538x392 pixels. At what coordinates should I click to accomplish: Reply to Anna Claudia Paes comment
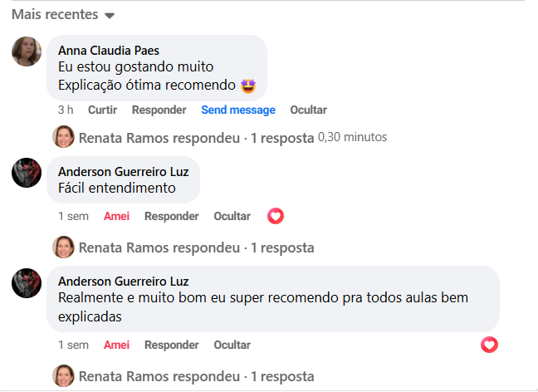[159, 110]
